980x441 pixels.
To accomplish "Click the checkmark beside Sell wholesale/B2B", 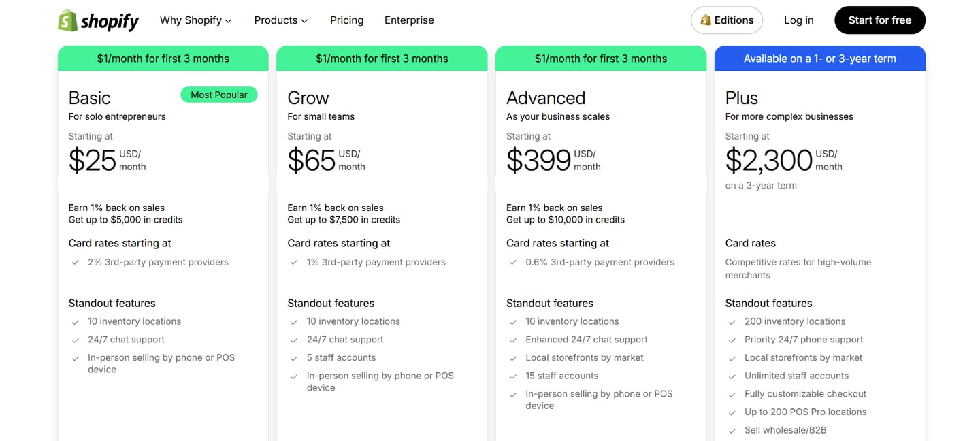I will click(732, 429).
